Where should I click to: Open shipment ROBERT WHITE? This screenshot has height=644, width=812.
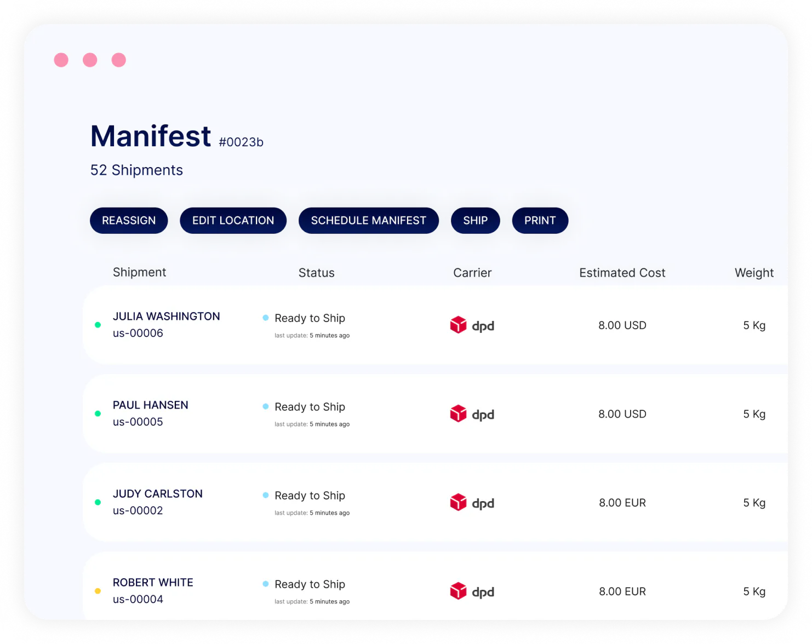[x=153, y=583]
